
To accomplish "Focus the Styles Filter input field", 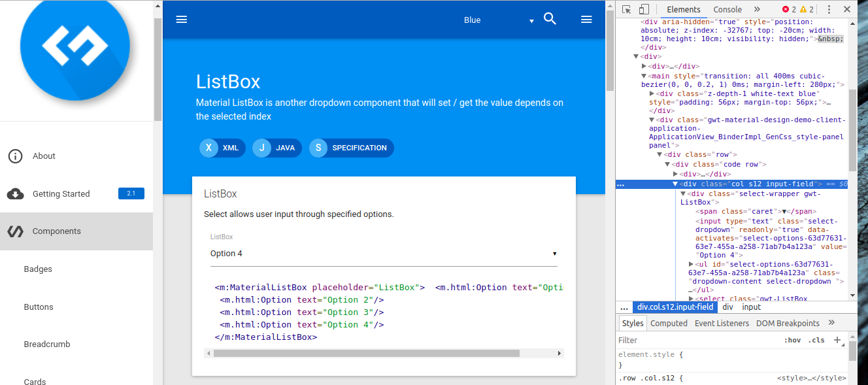I will [x=696, y=340].
